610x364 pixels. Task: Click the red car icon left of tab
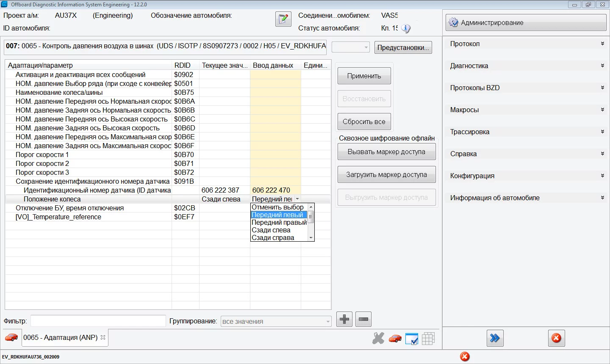tap(11, 337)
